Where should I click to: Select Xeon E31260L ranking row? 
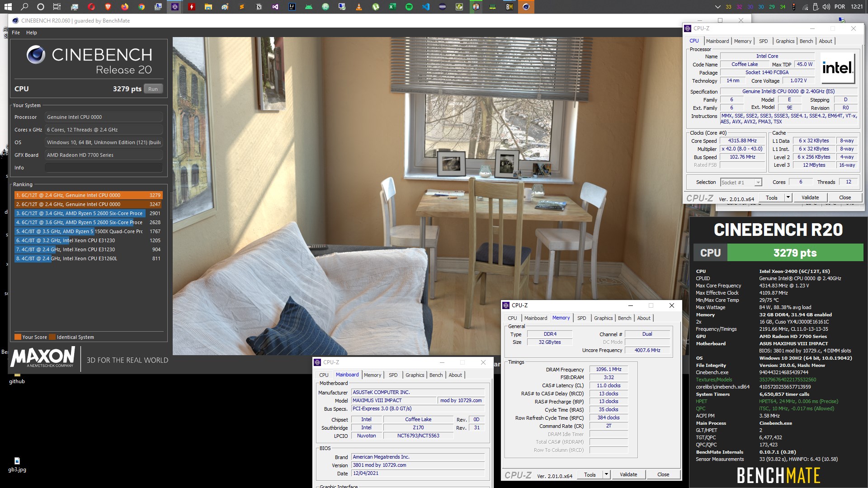(88, 258)
